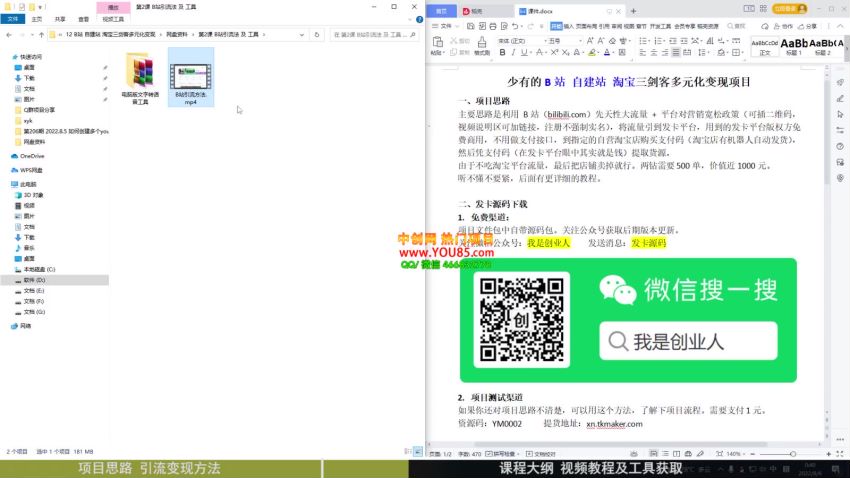Adjust the WPS zoom slider handle
The height and width of the screenshot is (478, 850).
pos(793,454)
